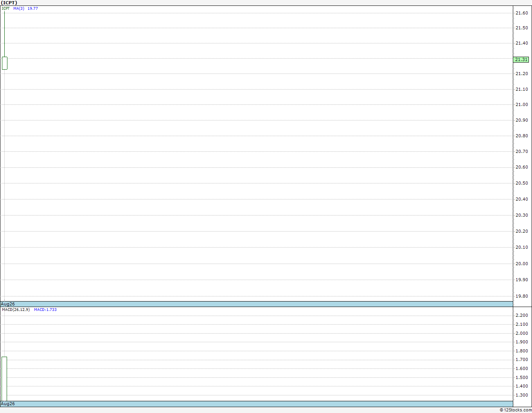Click the candlestick upper wick
This screenshot has width=532, height=413.
click(x=5, y=34)
